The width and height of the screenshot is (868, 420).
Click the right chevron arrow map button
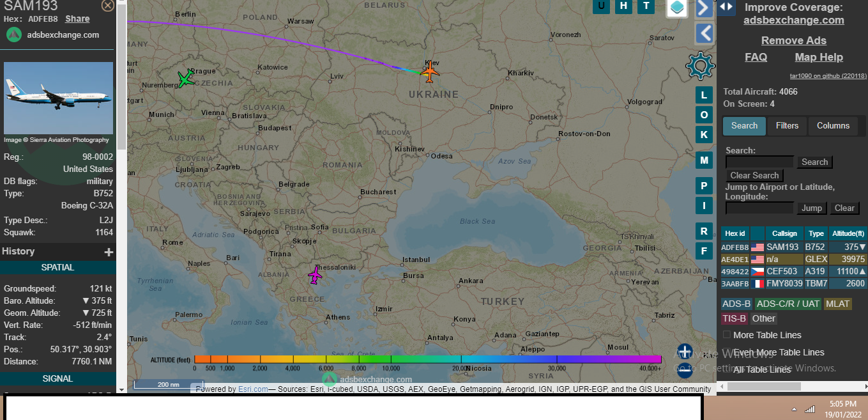(704, 8)
